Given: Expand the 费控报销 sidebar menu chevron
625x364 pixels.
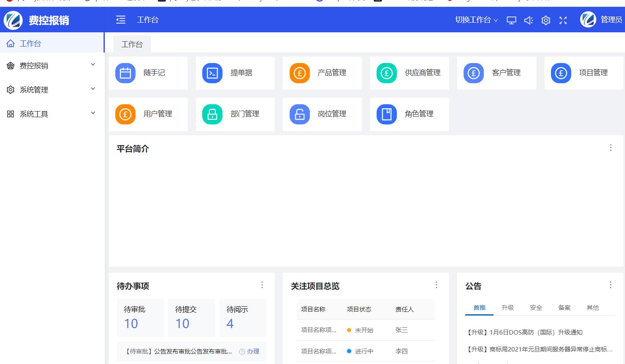Looking at the screenshot, I should coord(93,65).
